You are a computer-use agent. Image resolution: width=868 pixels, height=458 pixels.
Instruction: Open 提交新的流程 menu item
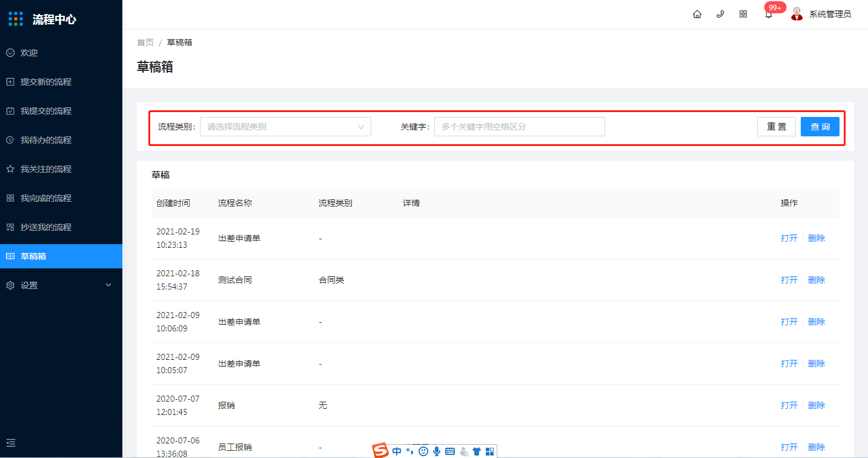point(61,82)
